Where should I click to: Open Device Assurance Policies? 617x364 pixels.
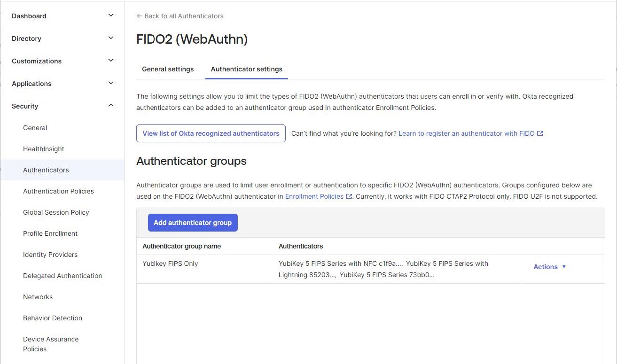[x=51, y=344]
